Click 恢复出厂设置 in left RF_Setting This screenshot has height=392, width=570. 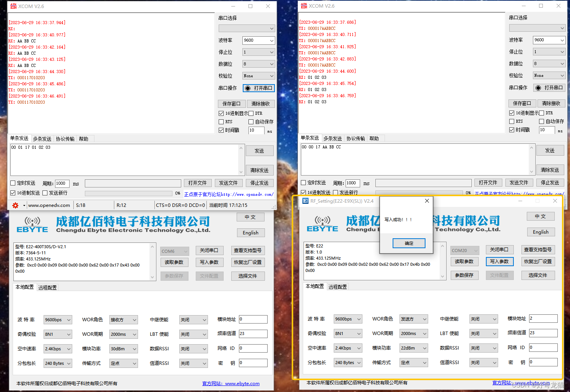248,262
